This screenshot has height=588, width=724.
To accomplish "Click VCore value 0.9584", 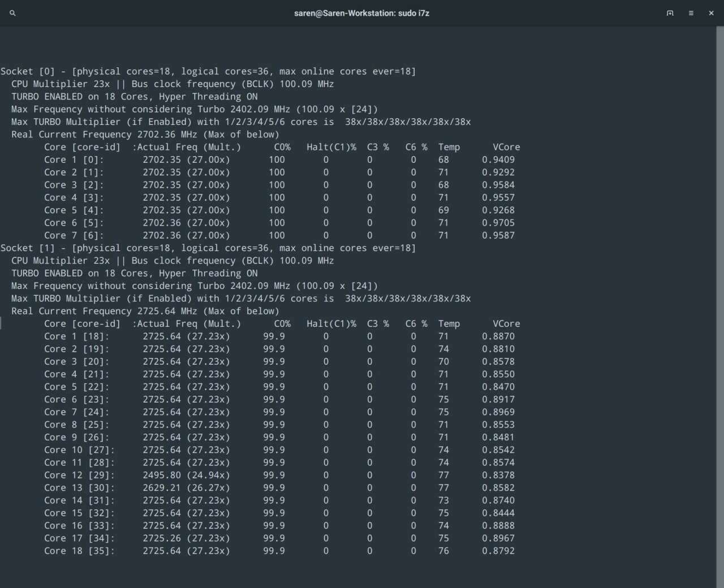I will click(x=498, y=185).
